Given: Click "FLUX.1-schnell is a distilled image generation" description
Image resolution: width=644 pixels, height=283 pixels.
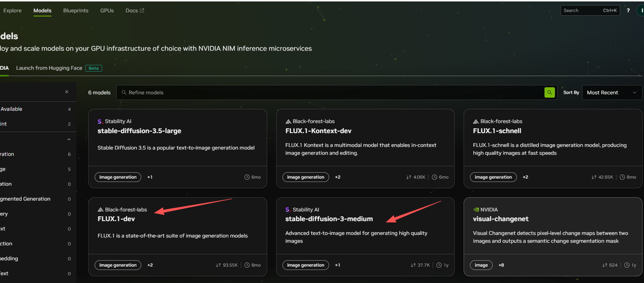Looking at the screenshot, I should click(550, 149).
